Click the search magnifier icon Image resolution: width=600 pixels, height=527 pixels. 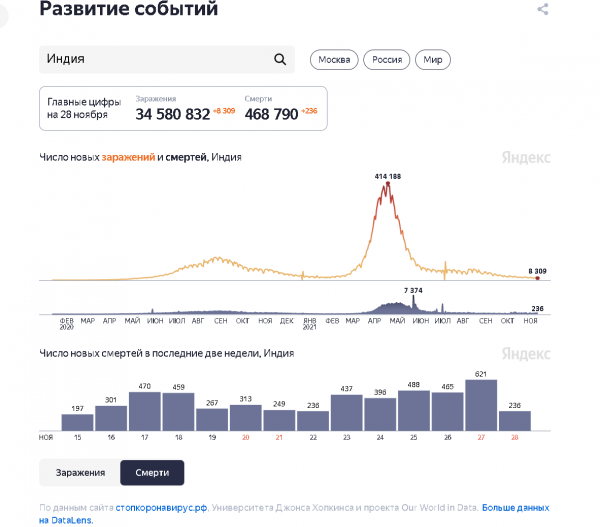coord(280,59)
